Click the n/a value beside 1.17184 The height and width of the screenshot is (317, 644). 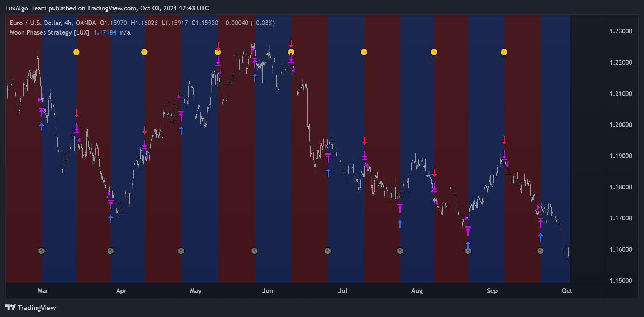pos(125,32)
